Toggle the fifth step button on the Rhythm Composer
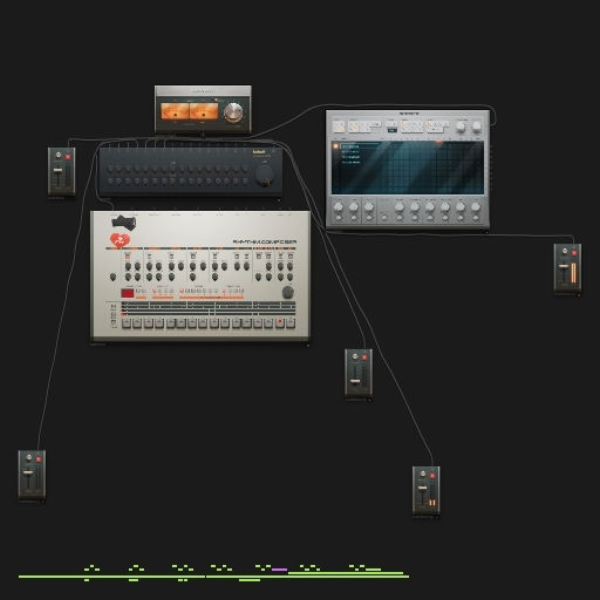 click(170, 323)
